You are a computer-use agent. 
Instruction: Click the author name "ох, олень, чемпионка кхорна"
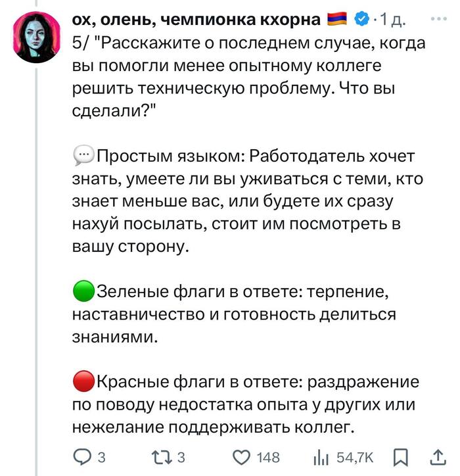point(198,20)
